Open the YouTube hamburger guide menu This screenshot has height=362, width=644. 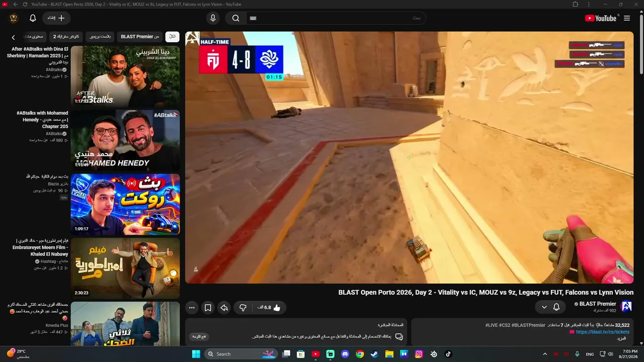click(x=627, y=18)
